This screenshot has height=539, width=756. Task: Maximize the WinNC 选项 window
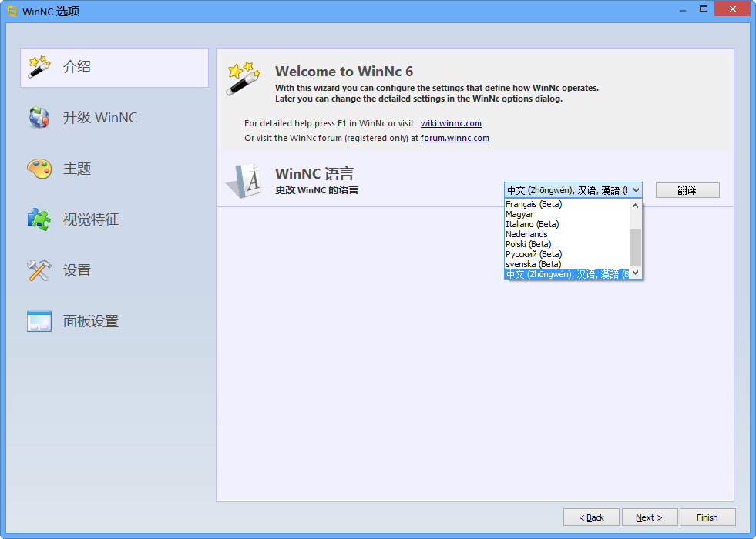(x=704, y=10)
